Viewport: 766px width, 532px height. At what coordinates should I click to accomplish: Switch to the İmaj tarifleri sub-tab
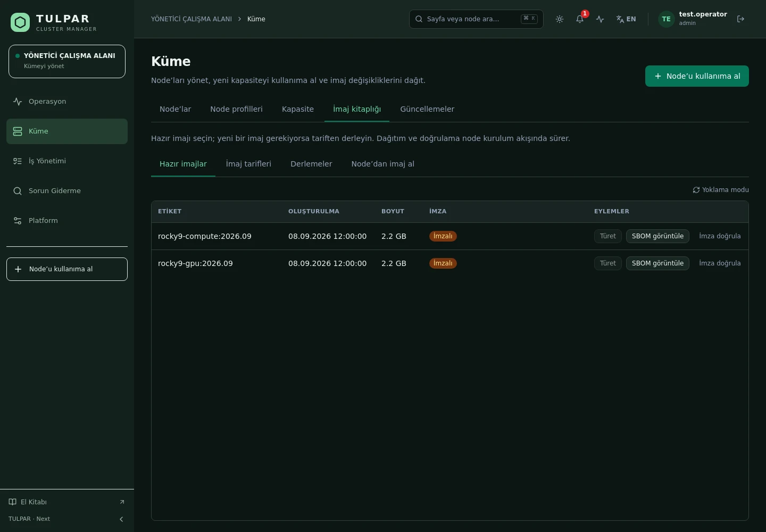248,164
